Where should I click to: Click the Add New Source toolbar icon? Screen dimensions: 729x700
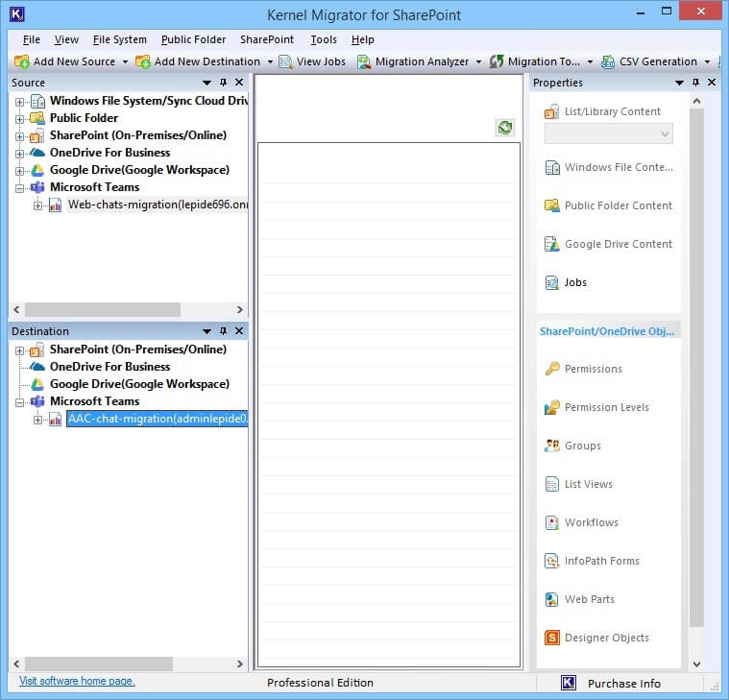click(x=21, y=61)
